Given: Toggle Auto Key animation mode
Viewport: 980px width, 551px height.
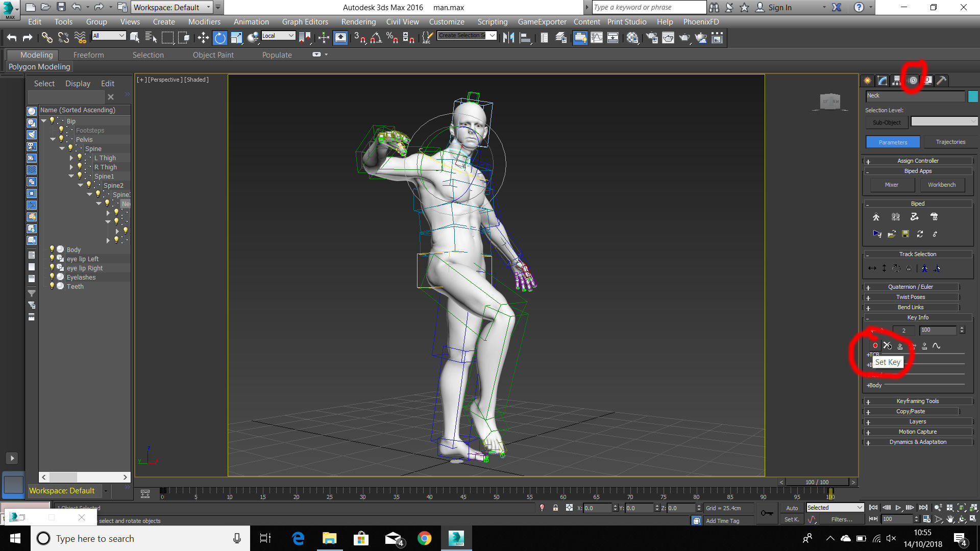Looking at the screenshot, I should click(x=792, y=508).
